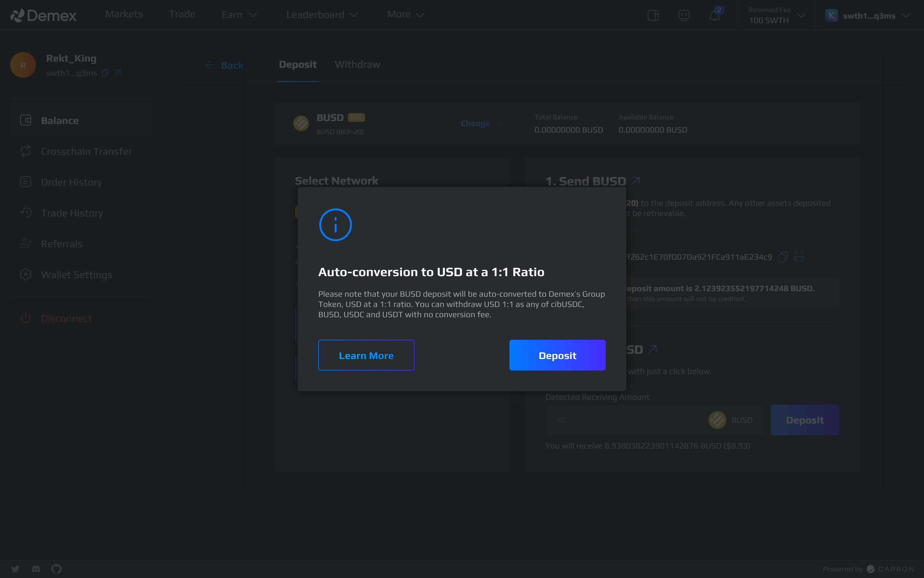
Task: Open the Trade page
Action: [182, 14]
